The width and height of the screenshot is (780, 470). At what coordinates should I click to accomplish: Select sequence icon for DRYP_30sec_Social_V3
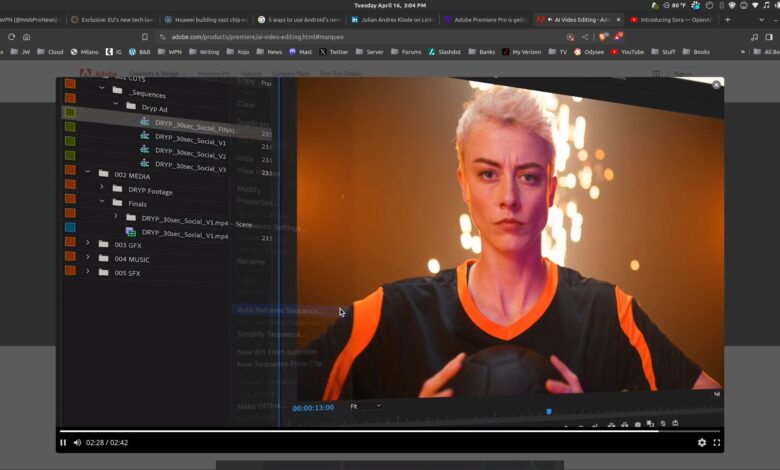(145, 162)
